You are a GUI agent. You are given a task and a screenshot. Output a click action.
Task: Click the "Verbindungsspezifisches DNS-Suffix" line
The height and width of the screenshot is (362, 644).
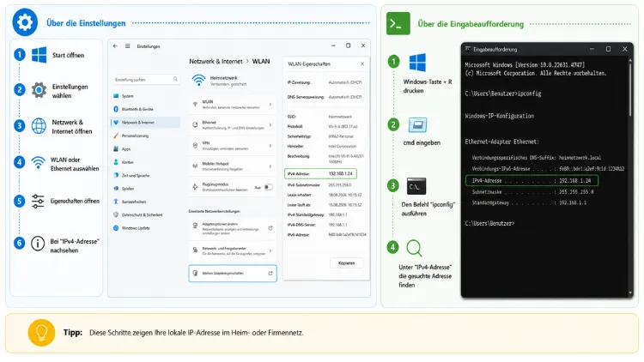point(537,158)
